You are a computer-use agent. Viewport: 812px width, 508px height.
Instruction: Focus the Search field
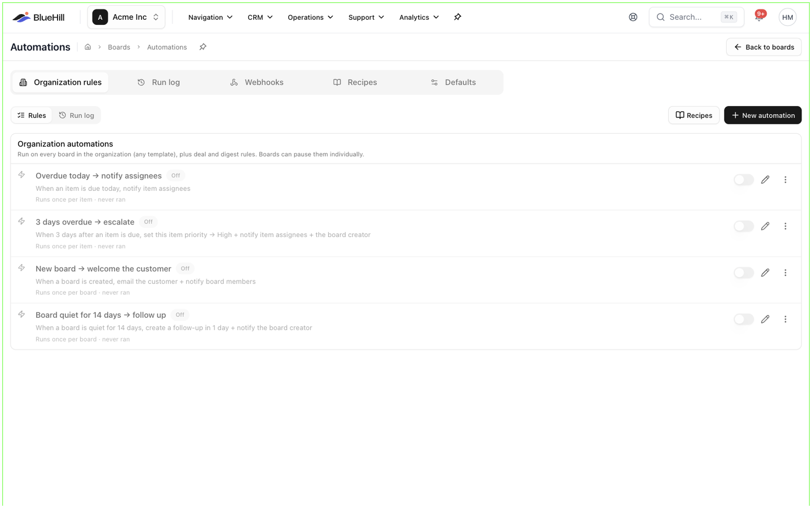click(696, 17)
